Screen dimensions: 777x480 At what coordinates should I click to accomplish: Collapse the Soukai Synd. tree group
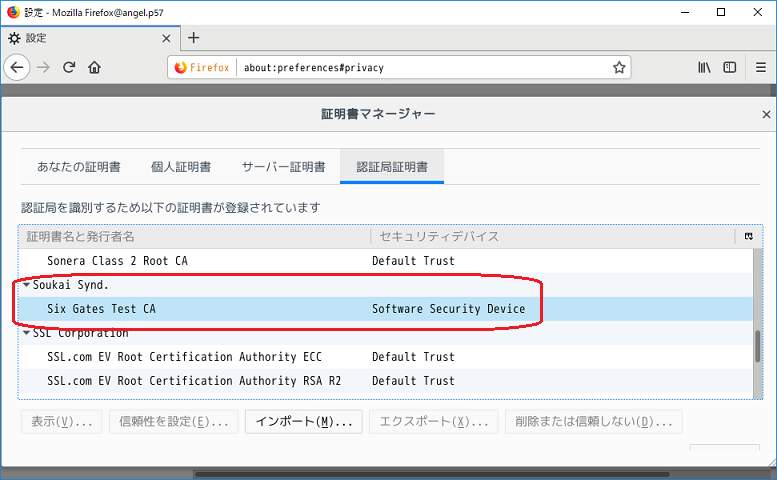click(x=26, y=285)
